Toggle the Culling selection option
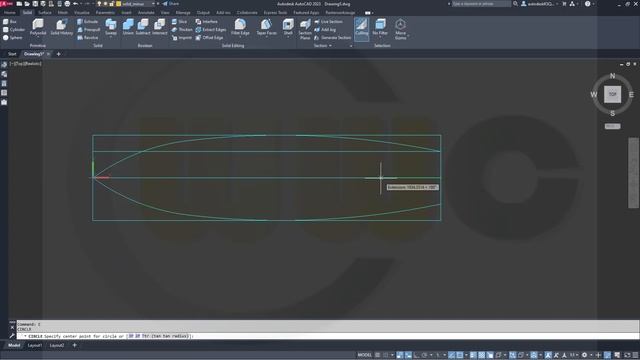Image resolution: width=640 pixels, height=360 pixels. click(362, 29)
